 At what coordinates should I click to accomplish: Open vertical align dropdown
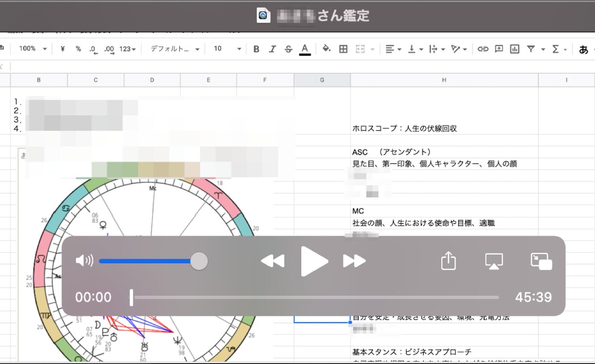coord(415,49)
